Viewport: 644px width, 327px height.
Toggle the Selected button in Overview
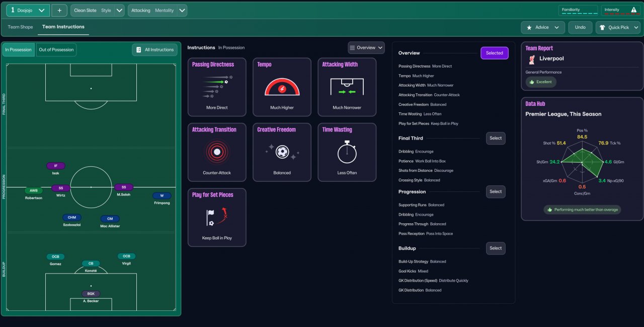tap(495, 53)
